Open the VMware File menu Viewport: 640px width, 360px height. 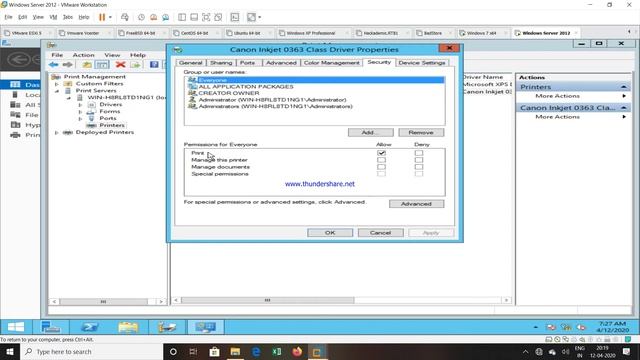click(x=8, y=17)
